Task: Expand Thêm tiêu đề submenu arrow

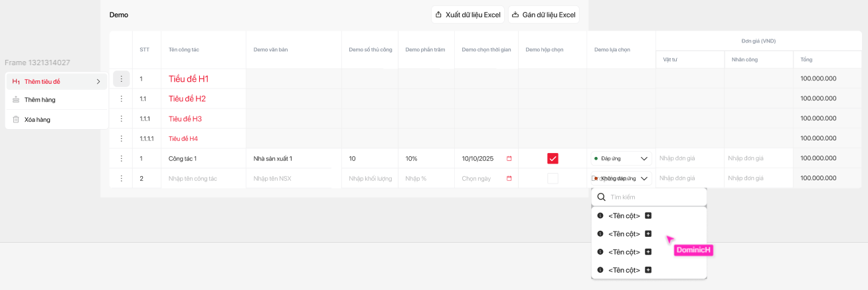Action: [98, 81]
